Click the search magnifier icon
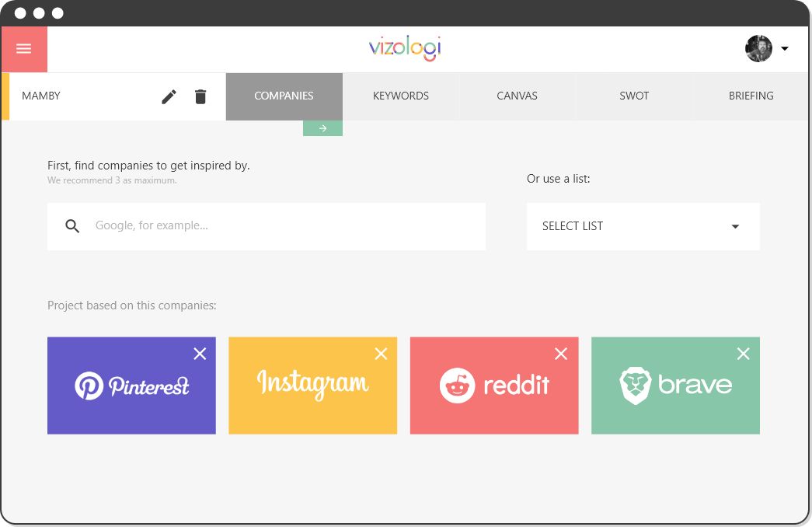 (x=72, y=226)
